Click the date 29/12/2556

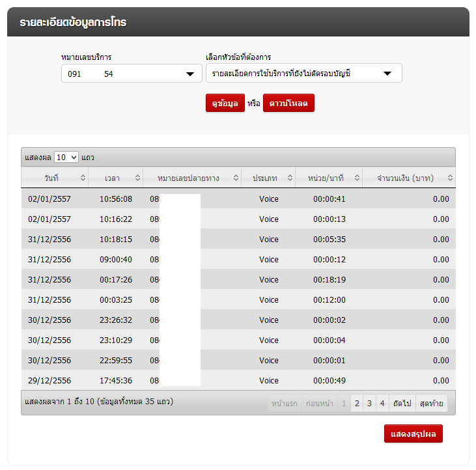tap(49, 380)
